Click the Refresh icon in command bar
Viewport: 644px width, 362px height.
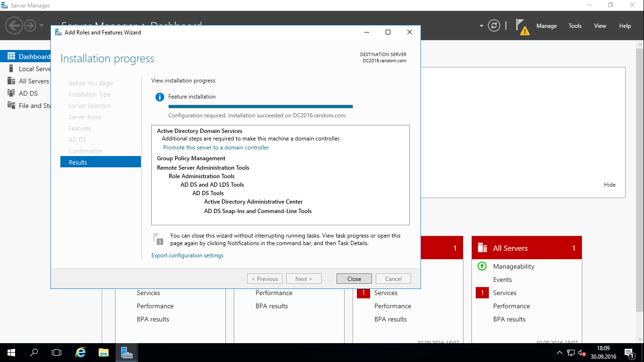494,25
